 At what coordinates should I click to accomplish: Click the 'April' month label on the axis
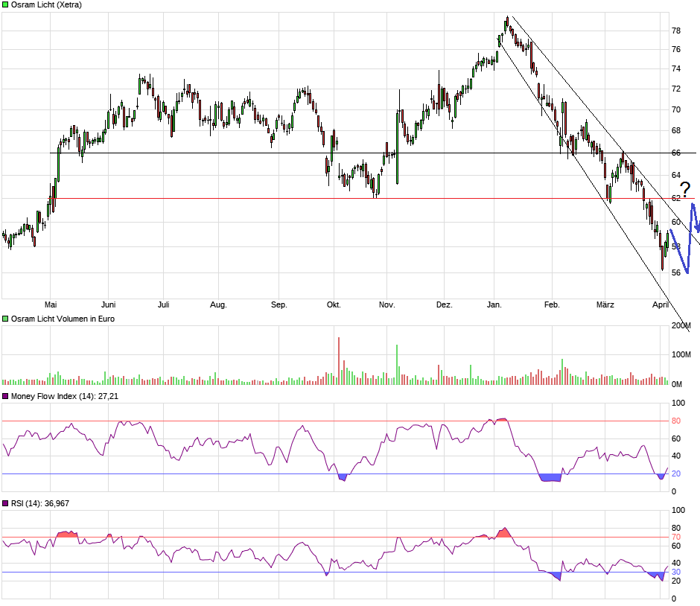pos(661,304)
